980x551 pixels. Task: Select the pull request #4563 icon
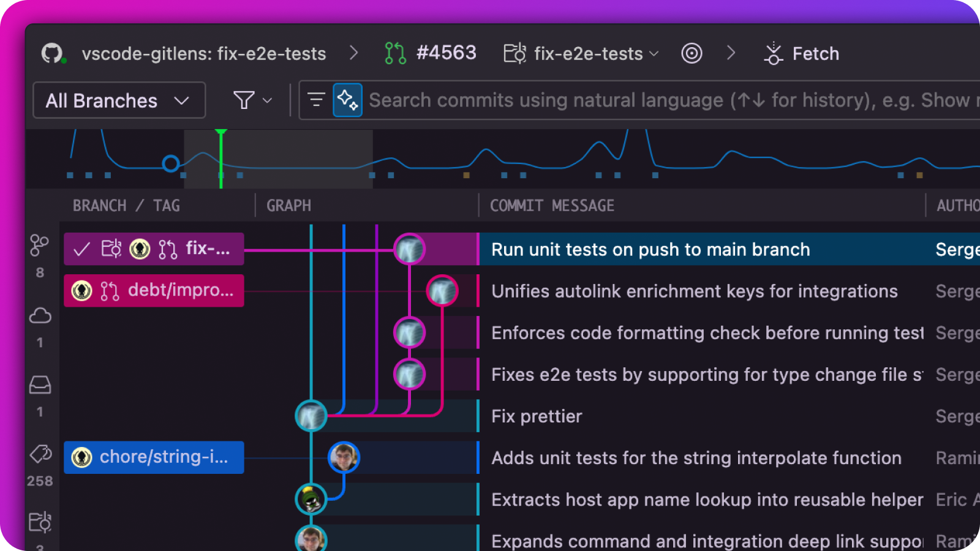(x=395, y=53)
